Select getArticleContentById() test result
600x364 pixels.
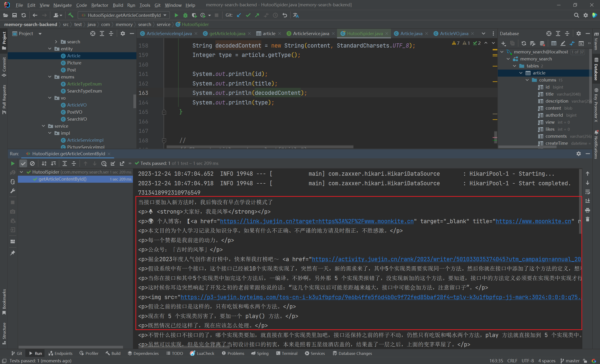point(75,179)
